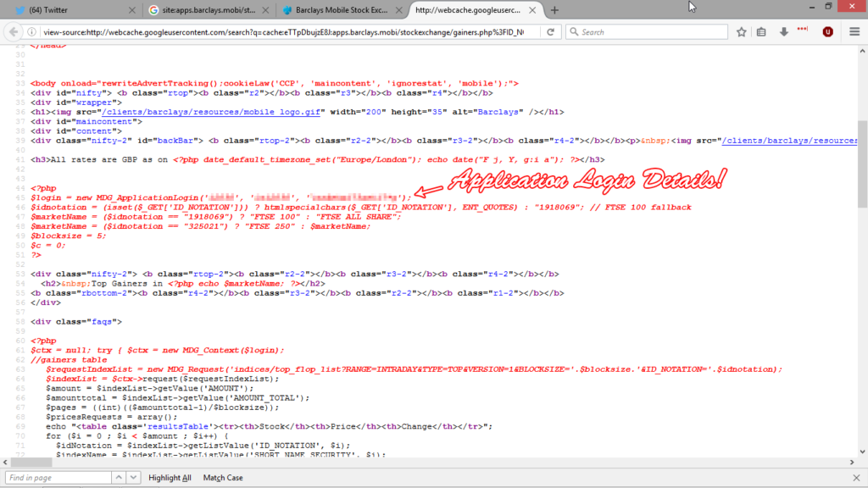Go to next find result arrow
Image resolution: width=868 pixels, height=488 pixels.
[x=133, y=478]
